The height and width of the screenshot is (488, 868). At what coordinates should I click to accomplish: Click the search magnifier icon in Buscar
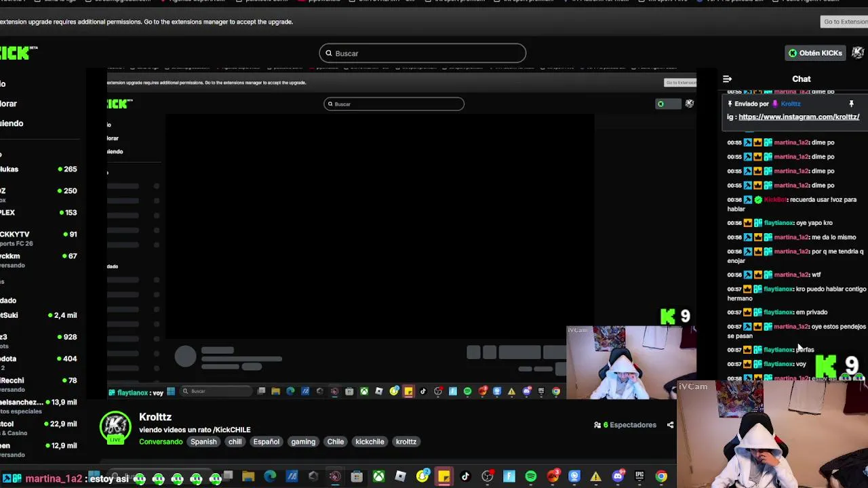point(329,54)
